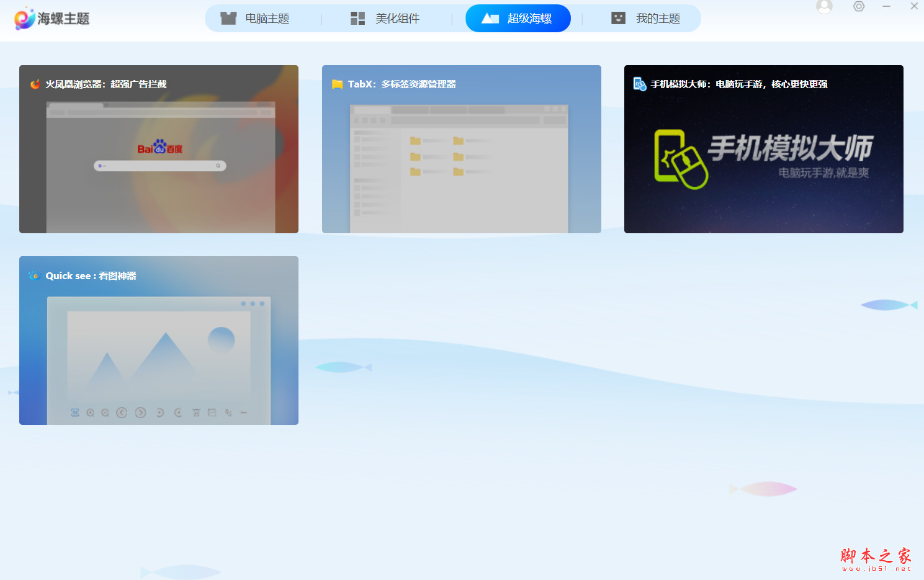Click the next-image arrow in Quick see toolbar
Viewport: 924px width, 580px height.
coord(141,412)
